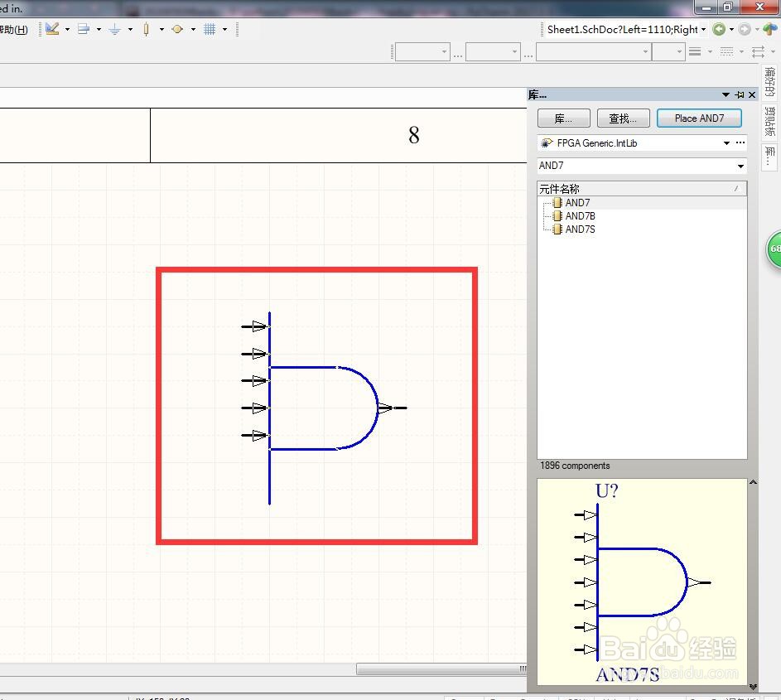The height and width of the screenshot is (700, 781).
Task: Click the AND7 filter input field
Action: pyautogui.click(x=635, y=166)
